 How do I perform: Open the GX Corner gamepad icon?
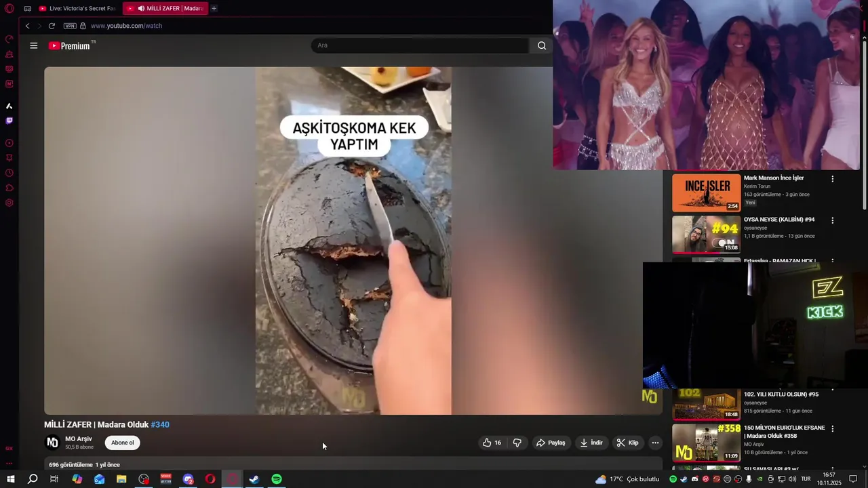tap(27, 8)
